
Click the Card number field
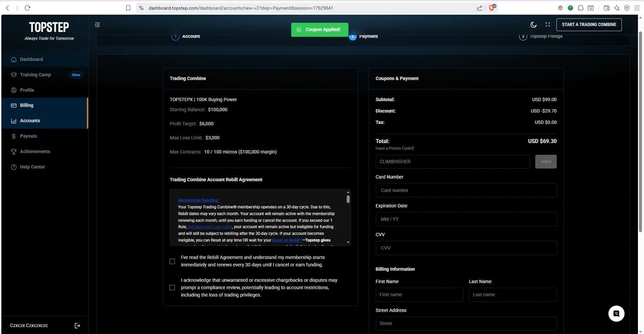click(466, 190)
